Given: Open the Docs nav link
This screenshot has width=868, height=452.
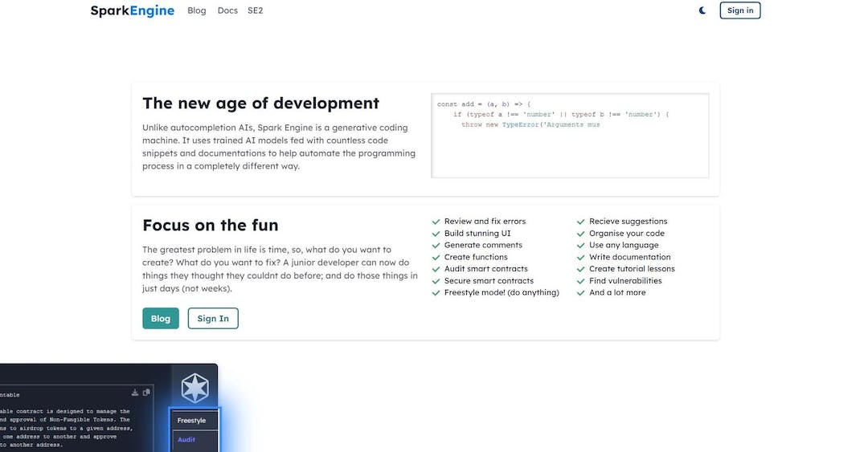Looking at the screenshot, I should [x=227, y=10].
